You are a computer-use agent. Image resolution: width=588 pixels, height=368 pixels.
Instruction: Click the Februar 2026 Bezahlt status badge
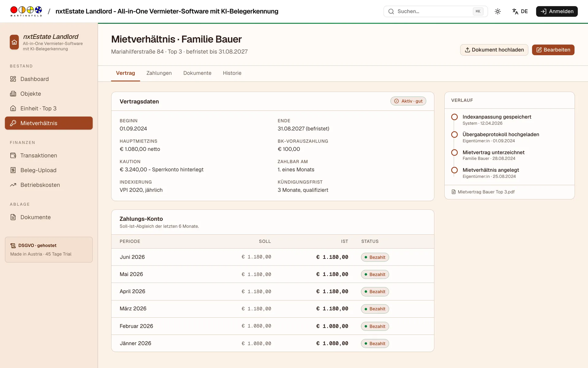pos(375,326)
